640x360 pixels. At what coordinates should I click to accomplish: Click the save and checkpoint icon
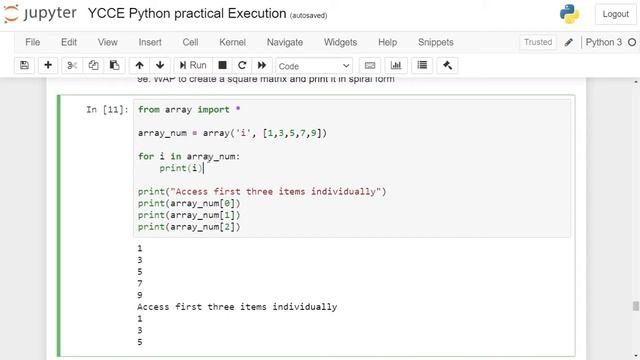[24, 65]
